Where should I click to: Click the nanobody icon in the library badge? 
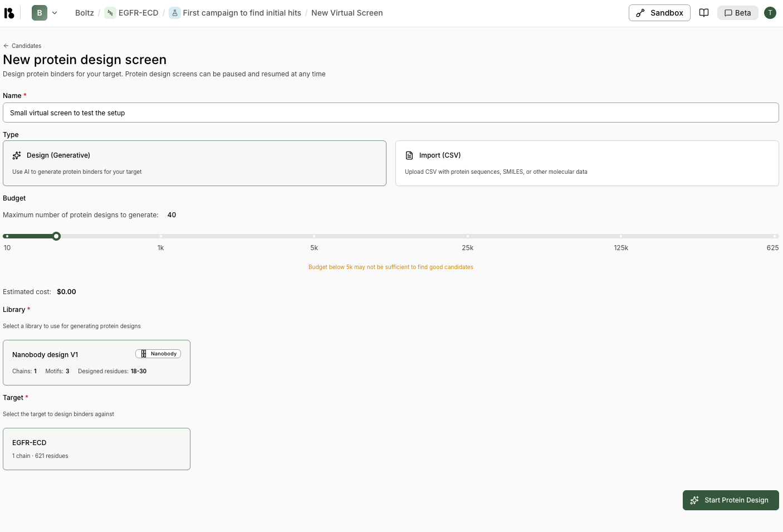click(143, 353)
